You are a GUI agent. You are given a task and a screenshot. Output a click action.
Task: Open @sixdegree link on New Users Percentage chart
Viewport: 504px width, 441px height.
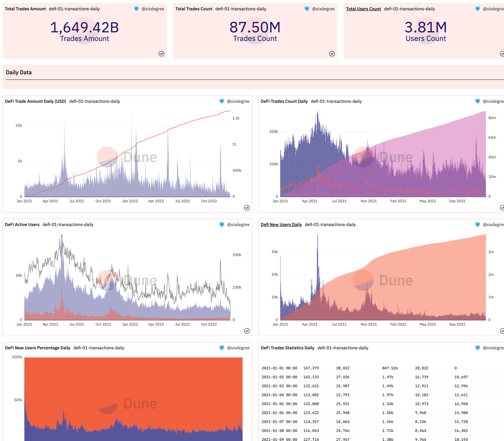coord(238,348)
